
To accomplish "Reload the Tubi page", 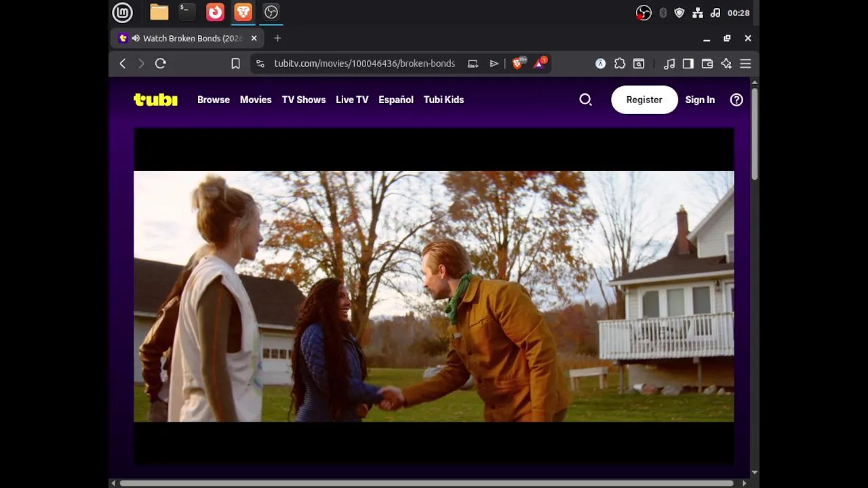I will pyautogui.click(x=161, y=64).
